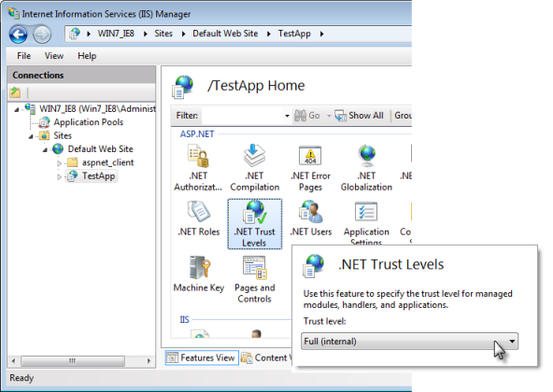The height and width of the screenshot is (392, 553).
Task: Open the Help menu
Action: [87, 56]
